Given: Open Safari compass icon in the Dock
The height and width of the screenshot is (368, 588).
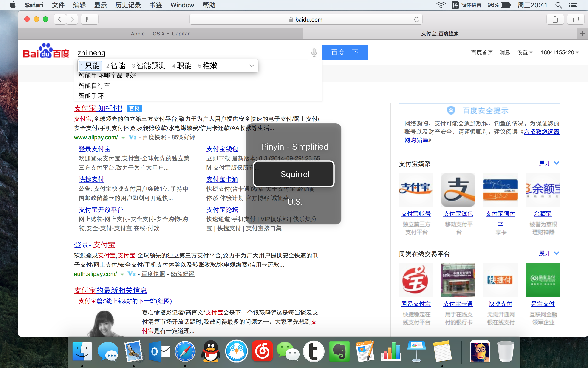Looking at the screenshot, I should (185, 351).
